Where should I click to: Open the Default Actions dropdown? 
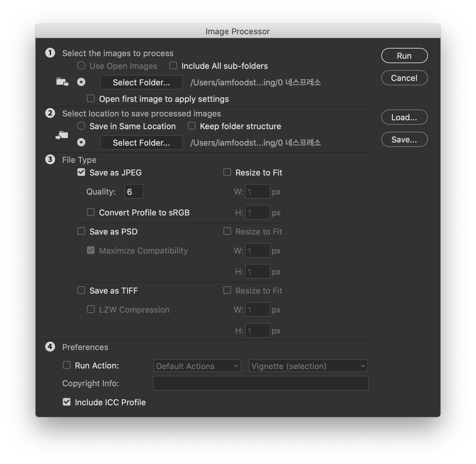pyautogui.click(x=197, y=366)
